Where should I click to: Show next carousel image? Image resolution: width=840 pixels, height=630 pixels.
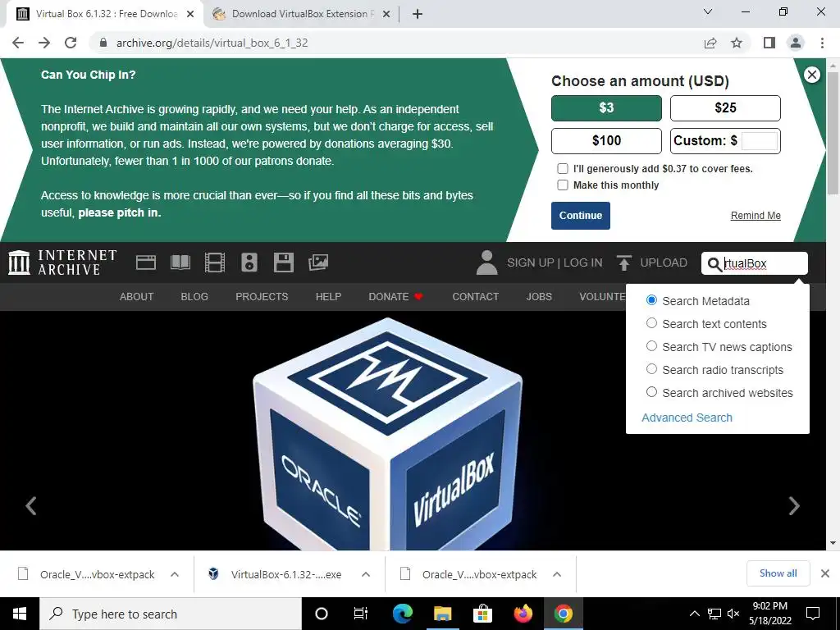click(794, 505)
